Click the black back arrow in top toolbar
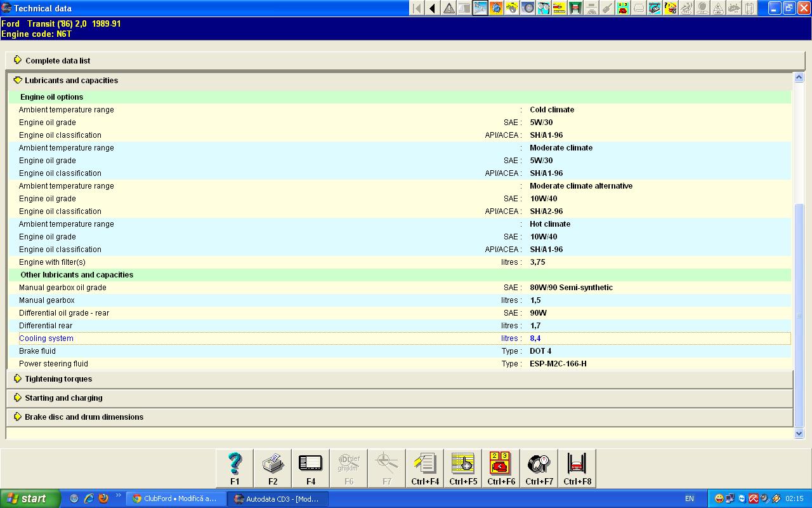This screenshot has width=812, height=508. click(x=433, y=8)
